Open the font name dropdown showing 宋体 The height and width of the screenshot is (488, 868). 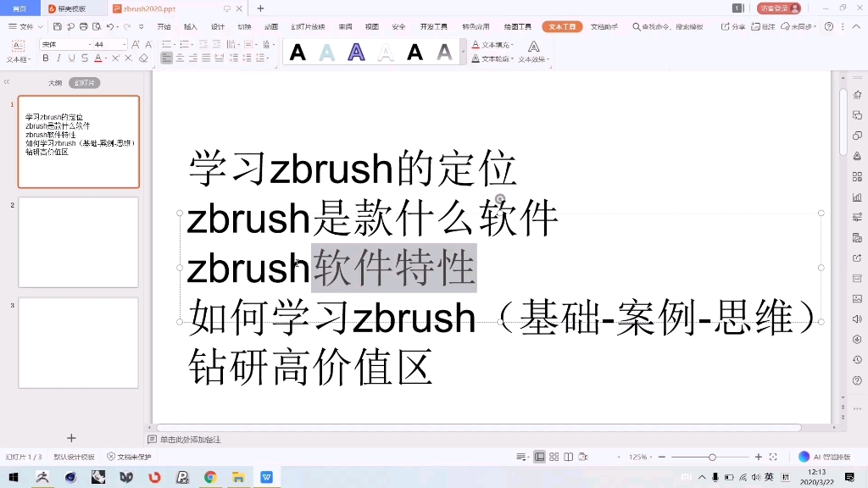point(90,44)
